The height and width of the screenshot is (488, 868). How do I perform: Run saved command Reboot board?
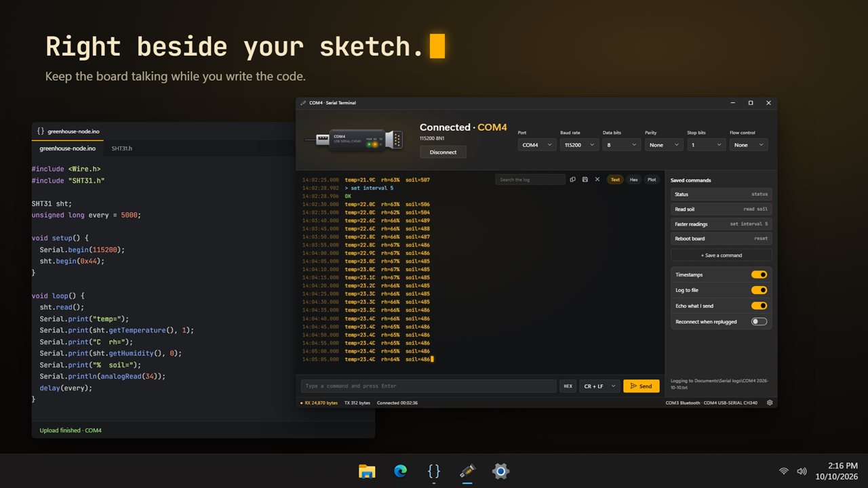coord(721,239)
